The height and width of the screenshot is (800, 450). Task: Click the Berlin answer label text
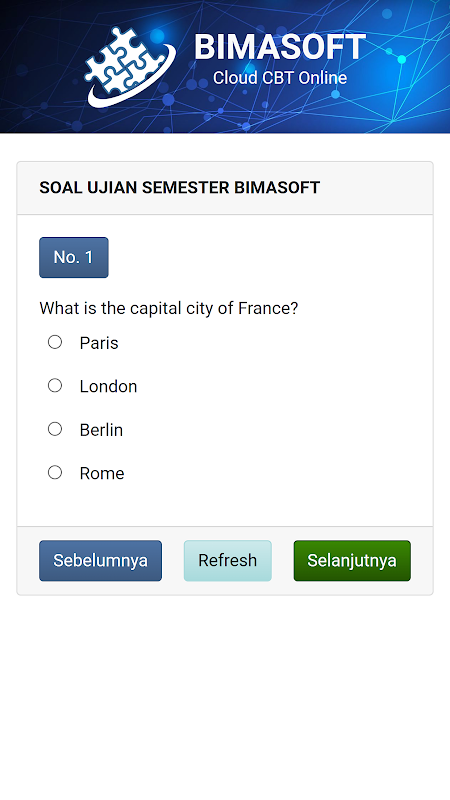[101, 430]
